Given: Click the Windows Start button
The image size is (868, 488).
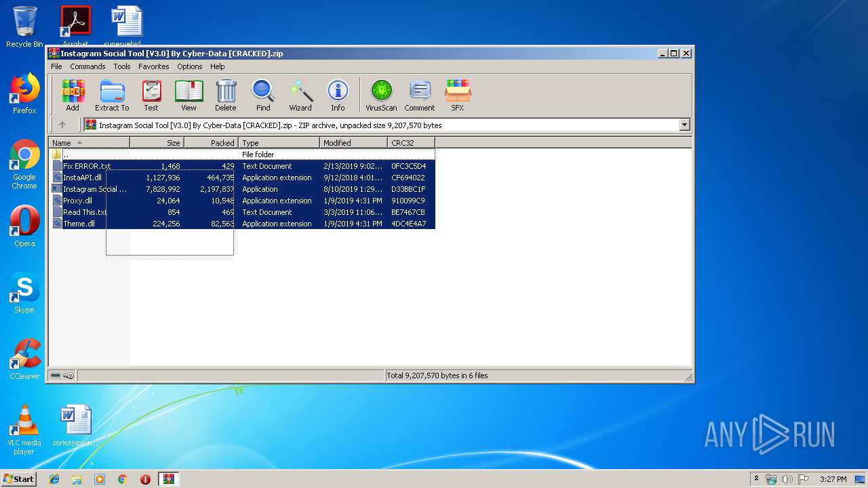Looking at the screenshot, I should click(18, 479).
